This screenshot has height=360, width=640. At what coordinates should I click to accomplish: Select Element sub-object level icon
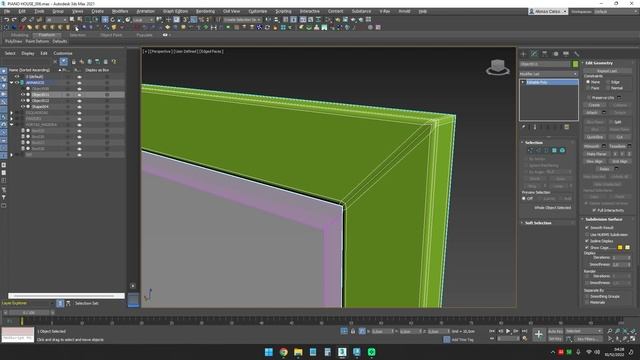(x=562, y=151)
